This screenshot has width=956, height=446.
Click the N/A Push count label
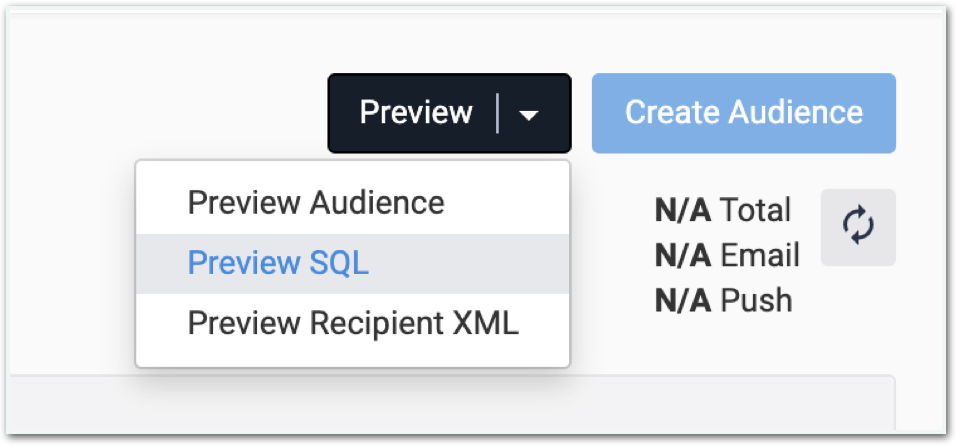(x=723, y=300)
